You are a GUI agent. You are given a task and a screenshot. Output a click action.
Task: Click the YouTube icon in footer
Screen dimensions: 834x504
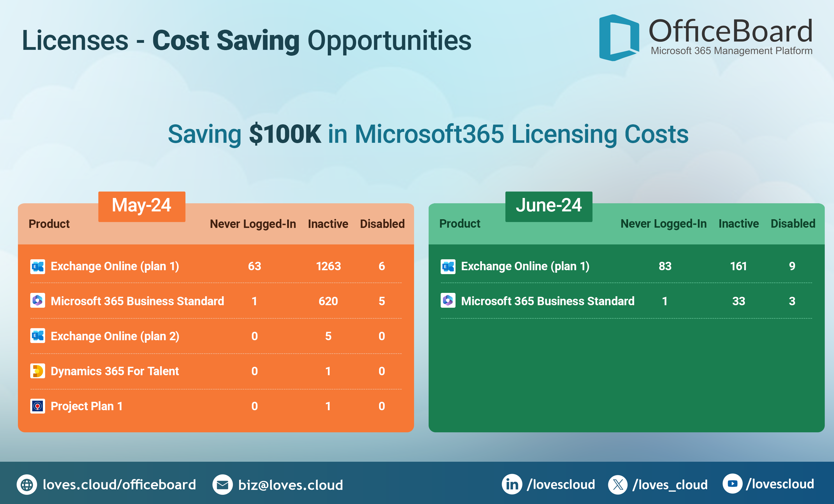733,484
